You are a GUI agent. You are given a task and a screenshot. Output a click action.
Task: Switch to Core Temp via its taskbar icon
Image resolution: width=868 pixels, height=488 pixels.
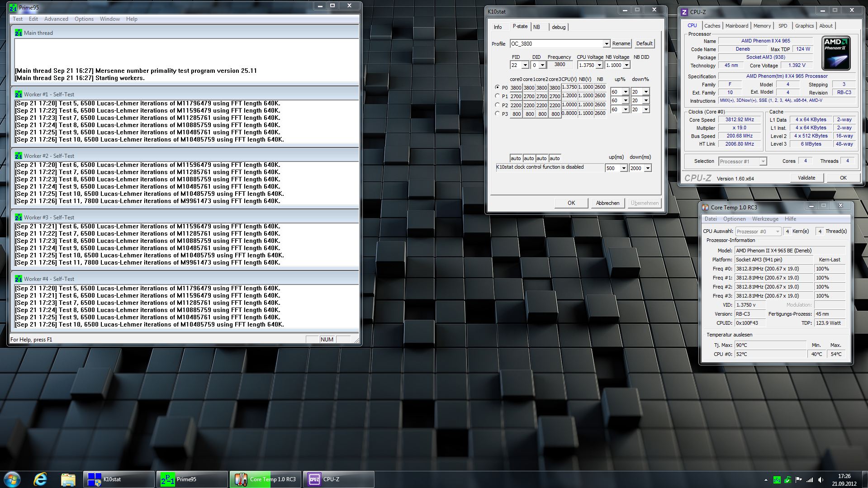(x=265, y=479)
